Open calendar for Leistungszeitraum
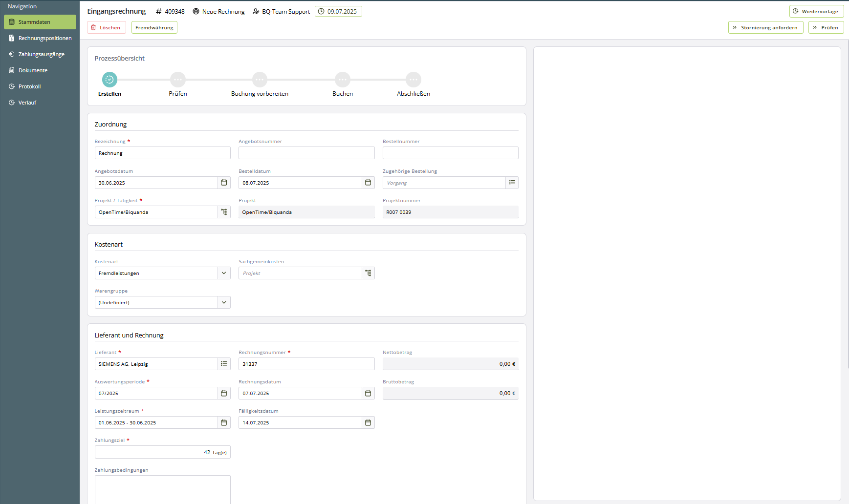The height and width of the screenshot is (504, 849). point(224,422)
